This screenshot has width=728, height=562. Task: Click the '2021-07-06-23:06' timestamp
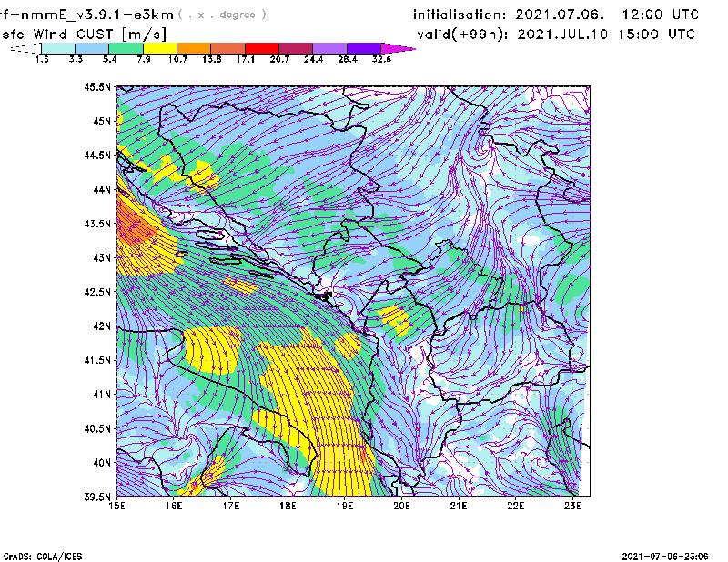point(665,557)
